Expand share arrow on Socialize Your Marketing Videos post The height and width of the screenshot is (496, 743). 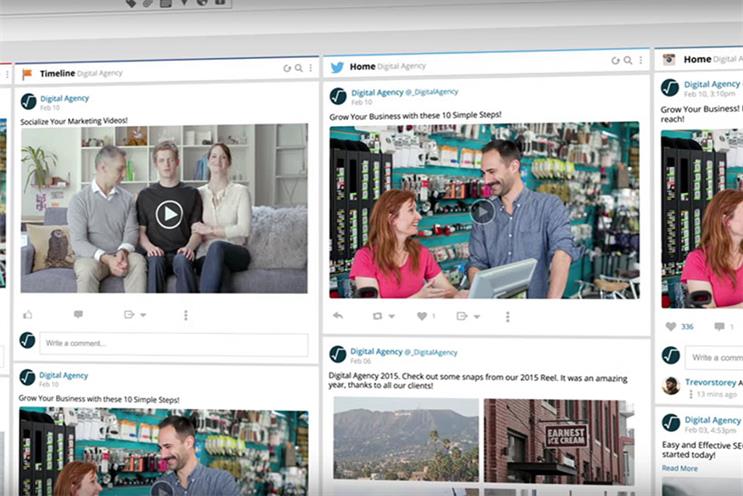point(143,315)
